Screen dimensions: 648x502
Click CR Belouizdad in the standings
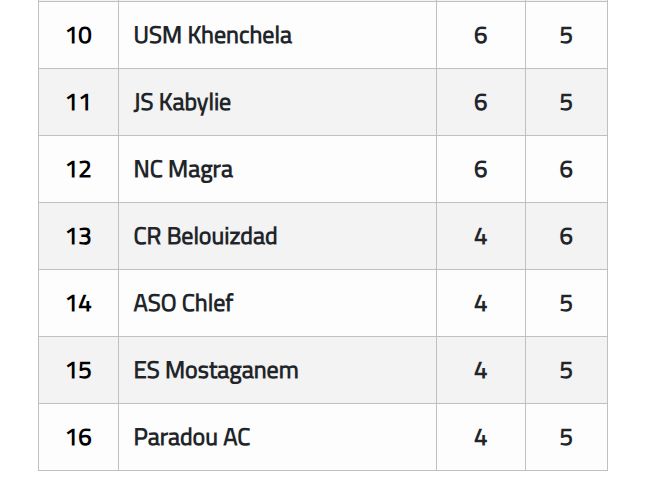pyautogui.click(x=205, y=236)
